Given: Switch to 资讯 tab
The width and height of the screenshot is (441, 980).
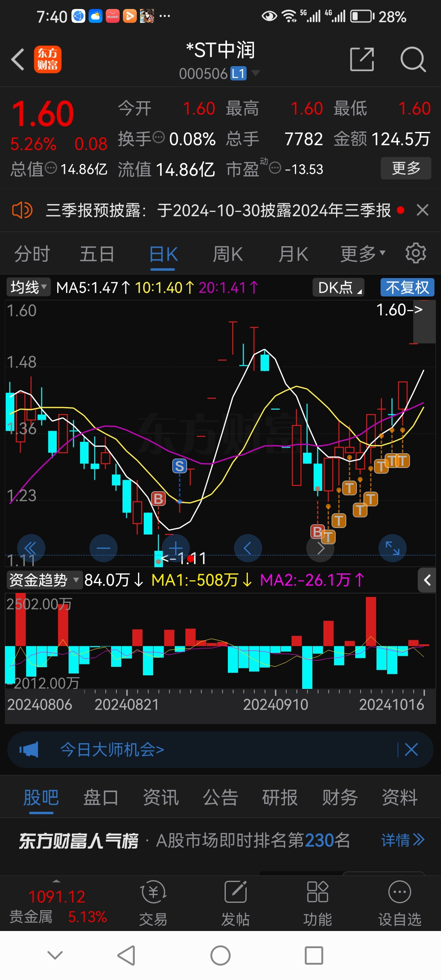Looking at the screenshot, I should click(161, 797).
